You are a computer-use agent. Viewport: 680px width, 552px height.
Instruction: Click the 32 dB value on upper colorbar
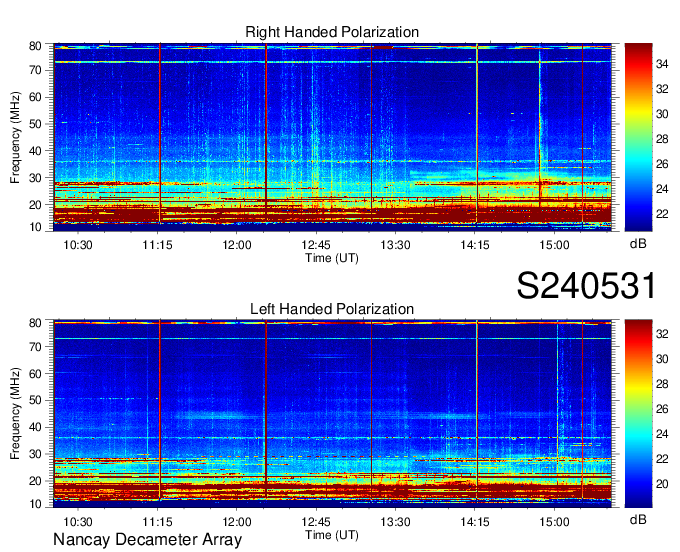click(662, 89)
